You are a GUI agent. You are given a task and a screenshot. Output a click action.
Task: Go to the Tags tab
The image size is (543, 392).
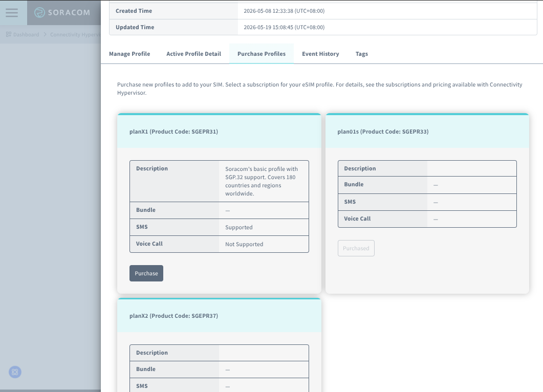point(361,54)
